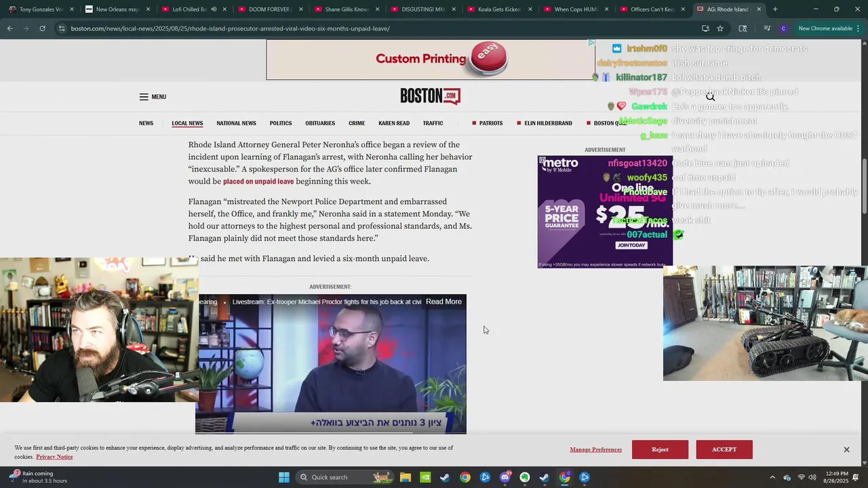This screenshot has height=488, width=868.
Task: Open the hamburger MENU icon
Action: 144,97
